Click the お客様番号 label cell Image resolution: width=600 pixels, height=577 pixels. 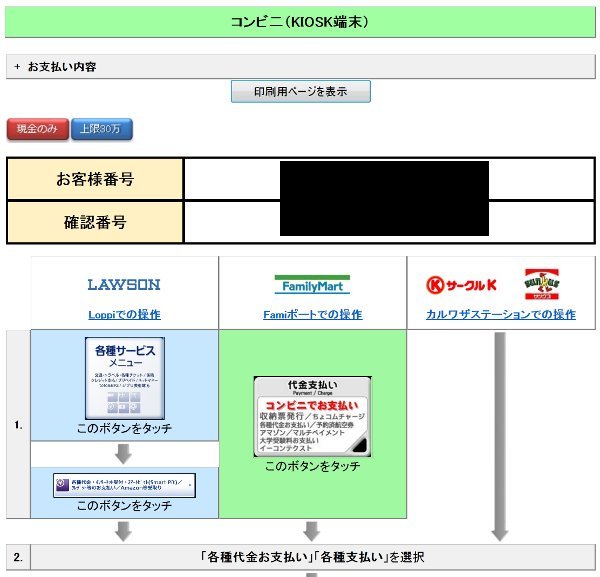pyautogui.click(x=95, y=179)
